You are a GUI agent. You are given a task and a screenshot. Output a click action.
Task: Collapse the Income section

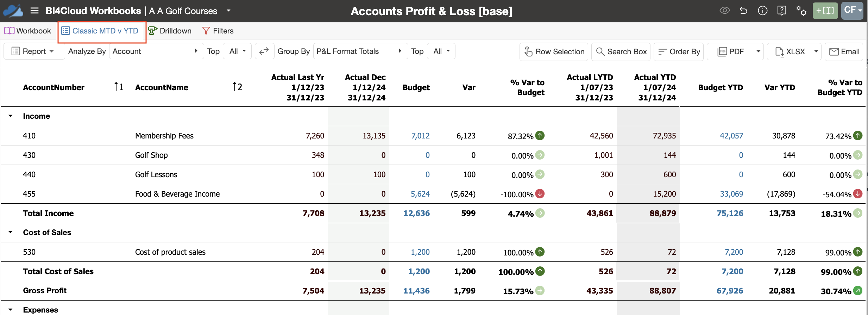pos(11,116)
